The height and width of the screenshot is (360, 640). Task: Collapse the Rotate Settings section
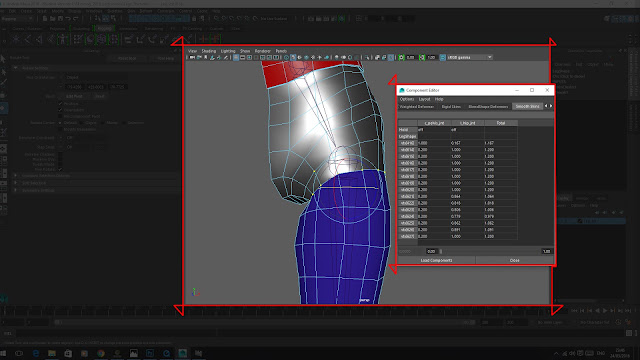click(x=16, y=68)
